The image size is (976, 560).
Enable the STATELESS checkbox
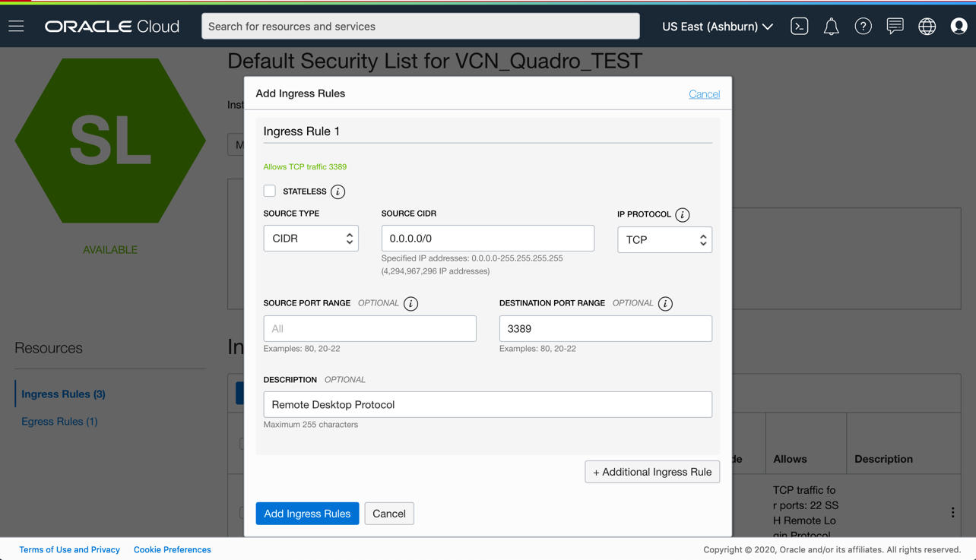coord(269,191)
